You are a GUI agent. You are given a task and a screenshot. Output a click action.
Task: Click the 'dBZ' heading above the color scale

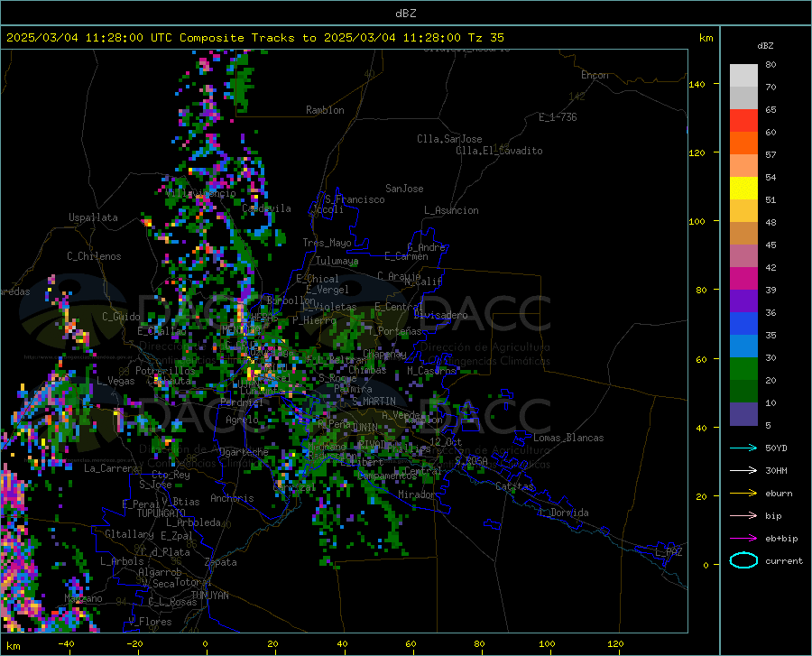coord(765,45)
